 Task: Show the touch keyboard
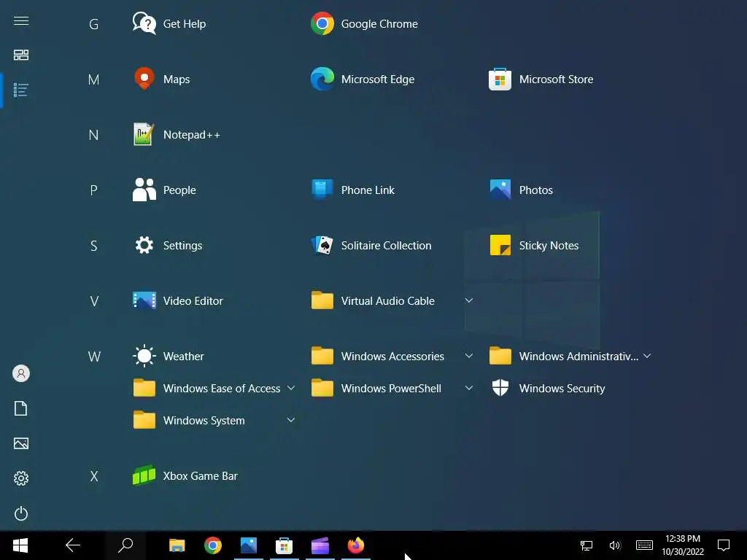point(644,545)
